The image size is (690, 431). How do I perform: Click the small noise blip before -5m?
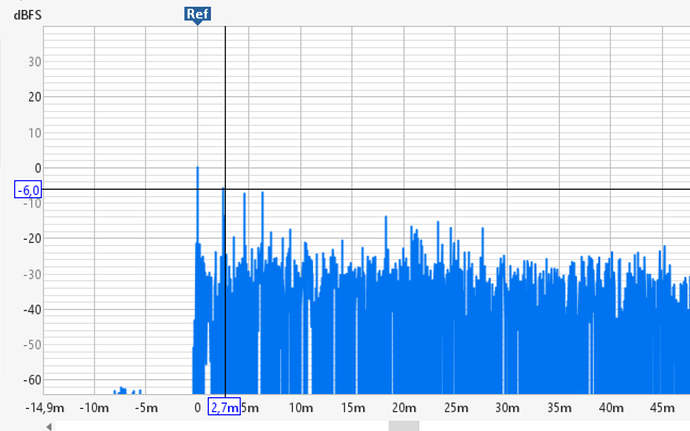coord(121,389)
